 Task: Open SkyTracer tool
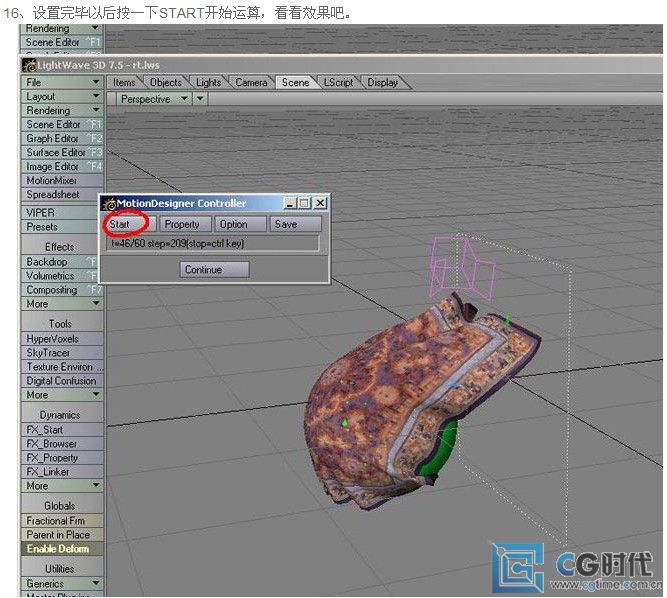coord(62,353)
